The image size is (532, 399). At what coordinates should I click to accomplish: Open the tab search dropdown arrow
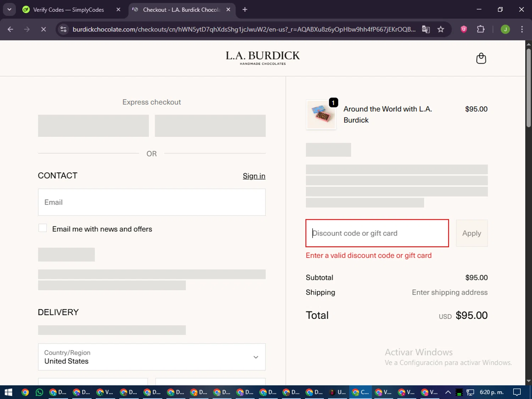9,10
